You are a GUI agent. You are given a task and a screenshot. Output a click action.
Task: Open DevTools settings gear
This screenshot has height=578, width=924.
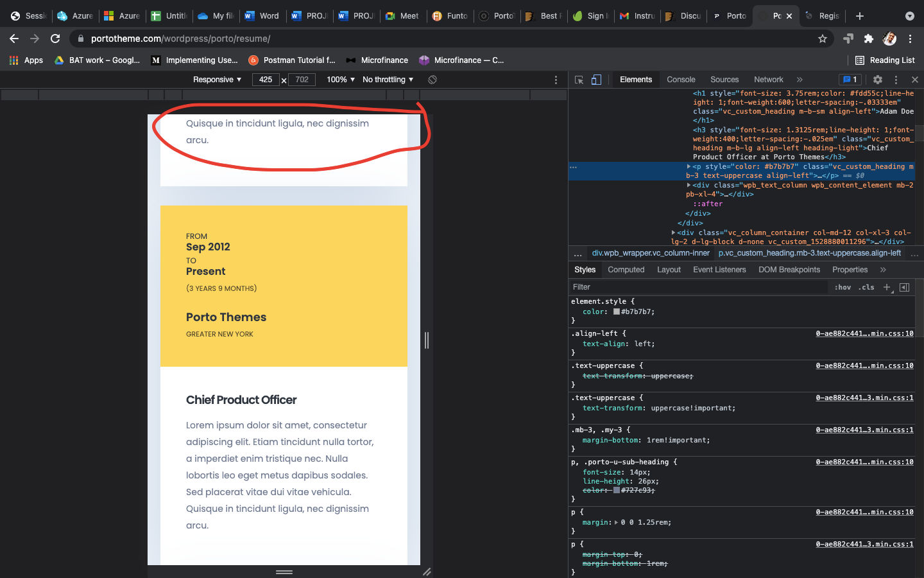click(x=878, y=80)
